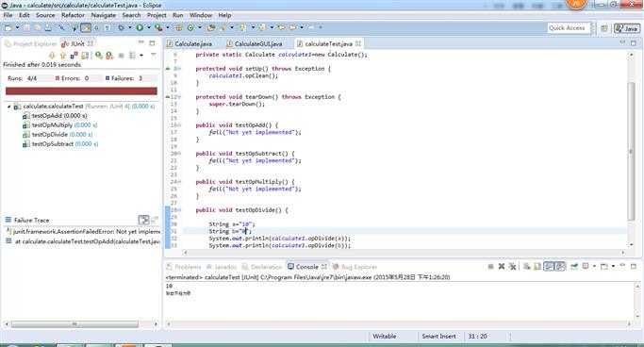The width and height of the screenshot is (644, 347).
Task: Click the red JUnit progress bar
Action: [81, 91]
